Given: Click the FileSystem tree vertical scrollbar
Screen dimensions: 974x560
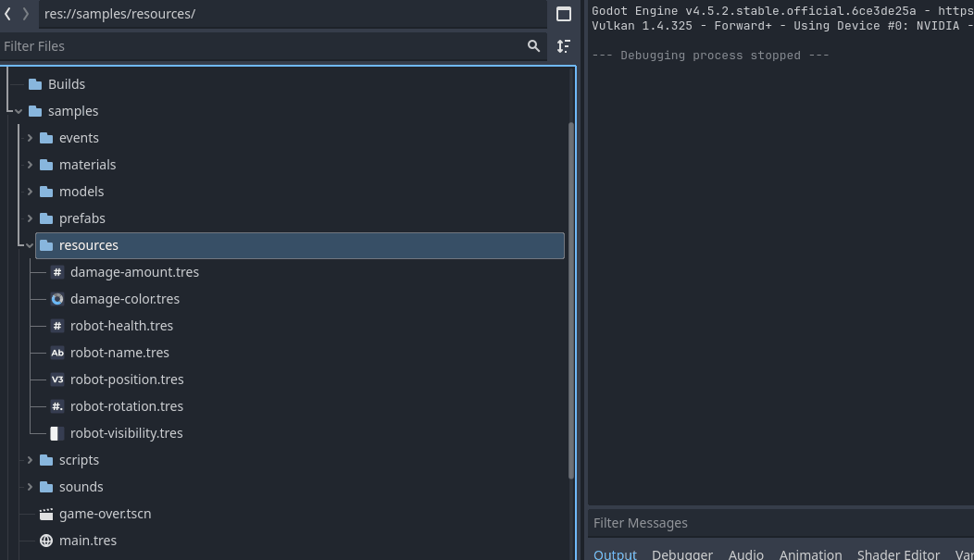Looking at the screenshot, I should coord(571,301).
